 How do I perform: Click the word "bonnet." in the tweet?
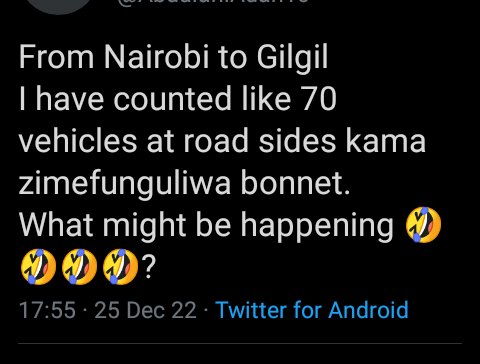pyautogui.click(x=295, y=182)
